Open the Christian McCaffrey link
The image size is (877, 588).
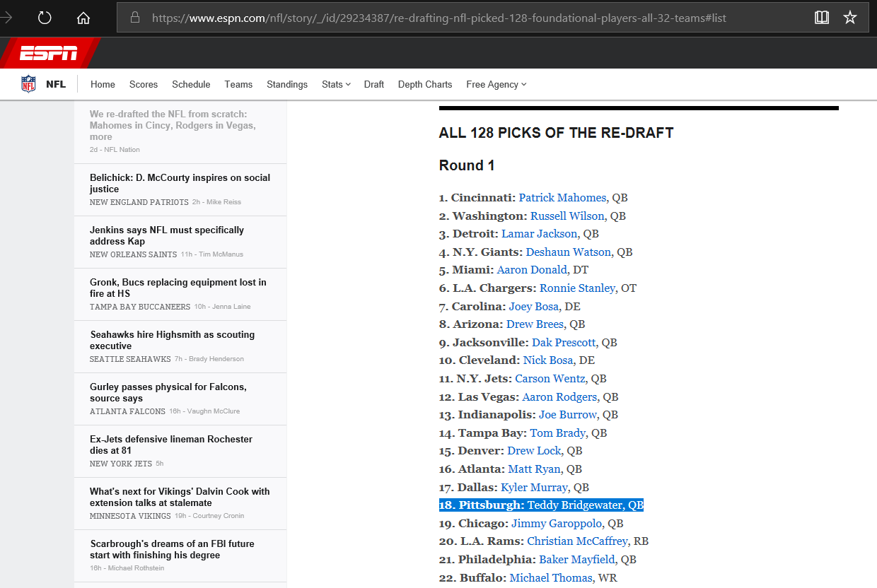point(577,541)
